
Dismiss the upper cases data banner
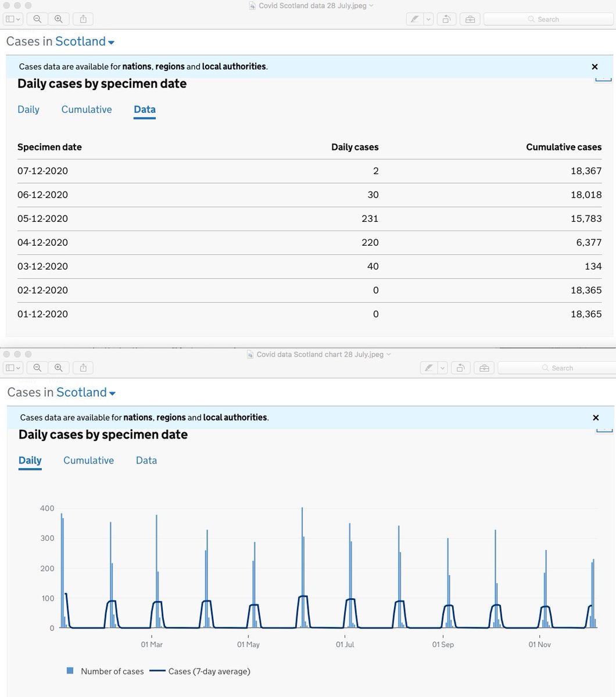click(594, 67)
